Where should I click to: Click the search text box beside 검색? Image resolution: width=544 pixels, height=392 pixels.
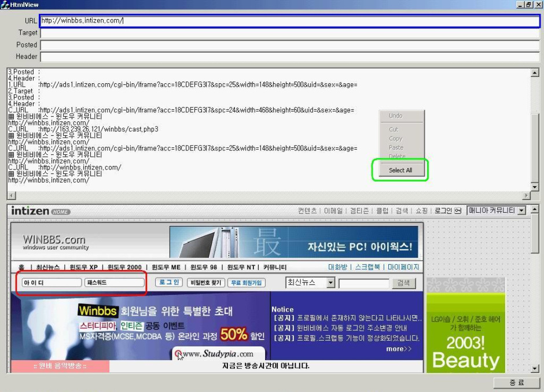pyautogui.click(x=364, y=283)
